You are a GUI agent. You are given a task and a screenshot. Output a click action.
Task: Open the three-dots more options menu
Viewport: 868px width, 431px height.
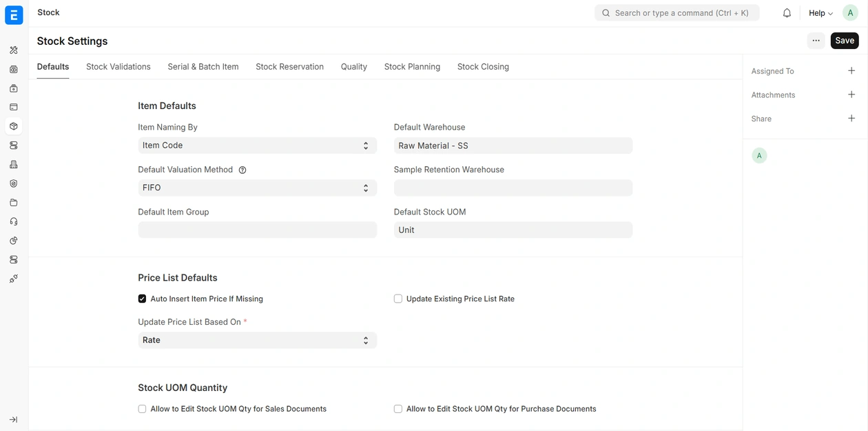point(816,41)
